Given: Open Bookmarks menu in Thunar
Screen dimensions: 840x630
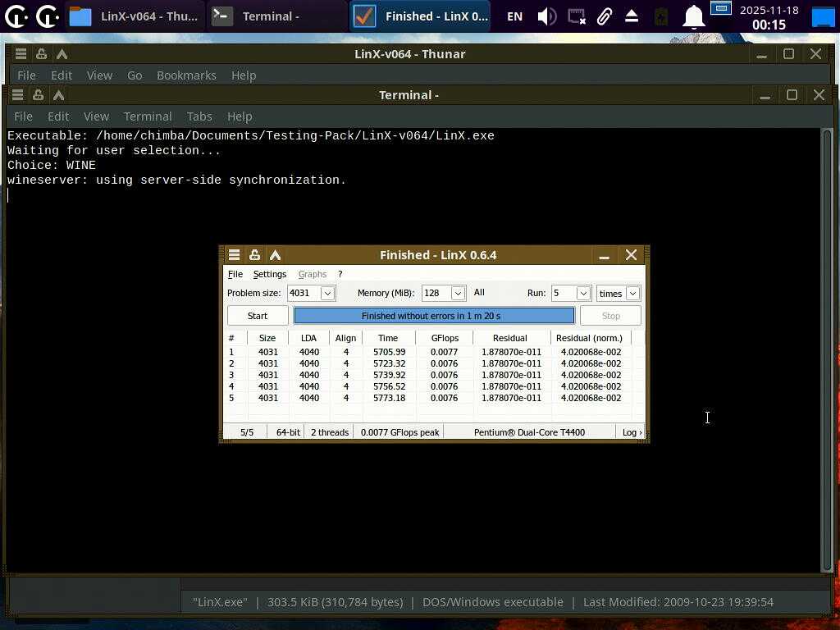Looking at the screenshot, I should point(186,75).
